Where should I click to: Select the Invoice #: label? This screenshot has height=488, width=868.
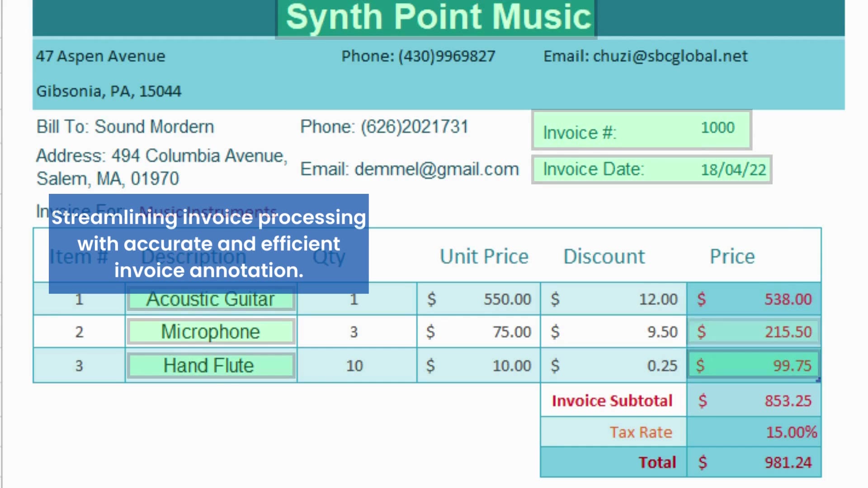click(x=580, y=133)
